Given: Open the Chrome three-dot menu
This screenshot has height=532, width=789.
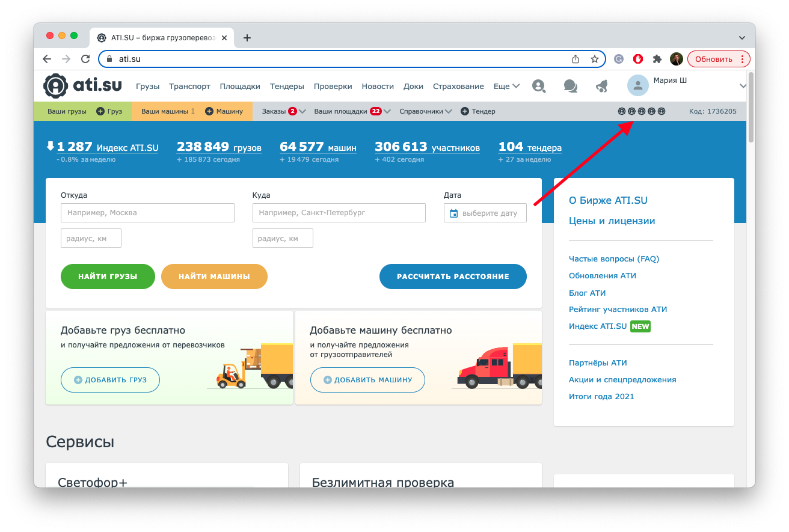Looking at the screenshot, I should [x=742, y=59].
